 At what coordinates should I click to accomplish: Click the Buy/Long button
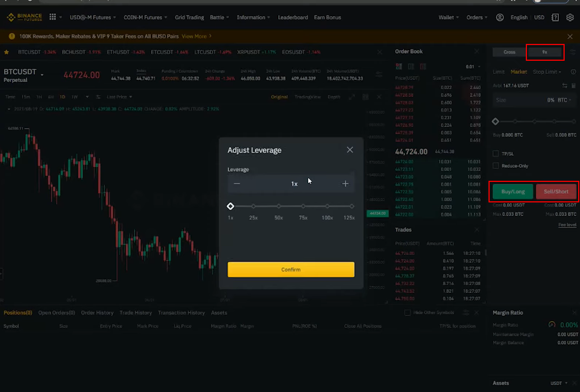[513, 191]
